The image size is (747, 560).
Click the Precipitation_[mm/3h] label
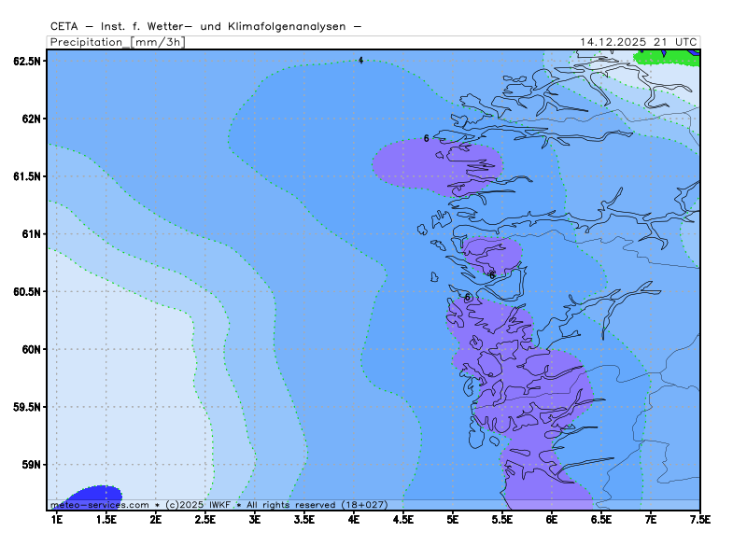pyautogui.click(x=117, y=42)
